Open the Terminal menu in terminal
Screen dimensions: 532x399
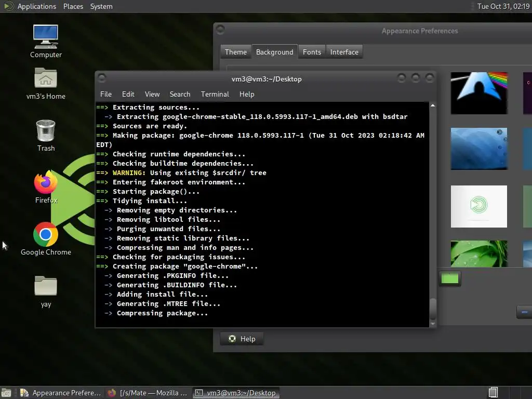tap(215, 95)
